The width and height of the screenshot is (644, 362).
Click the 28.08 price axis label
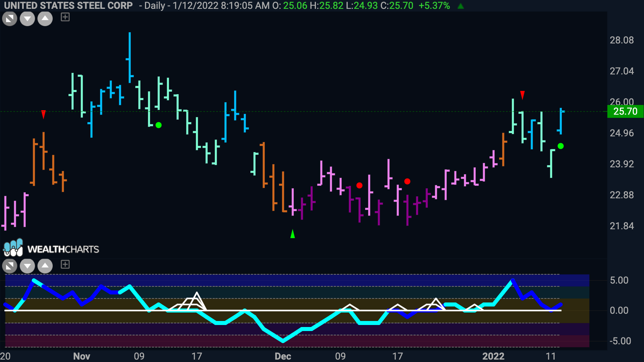[x=621, y=40]
